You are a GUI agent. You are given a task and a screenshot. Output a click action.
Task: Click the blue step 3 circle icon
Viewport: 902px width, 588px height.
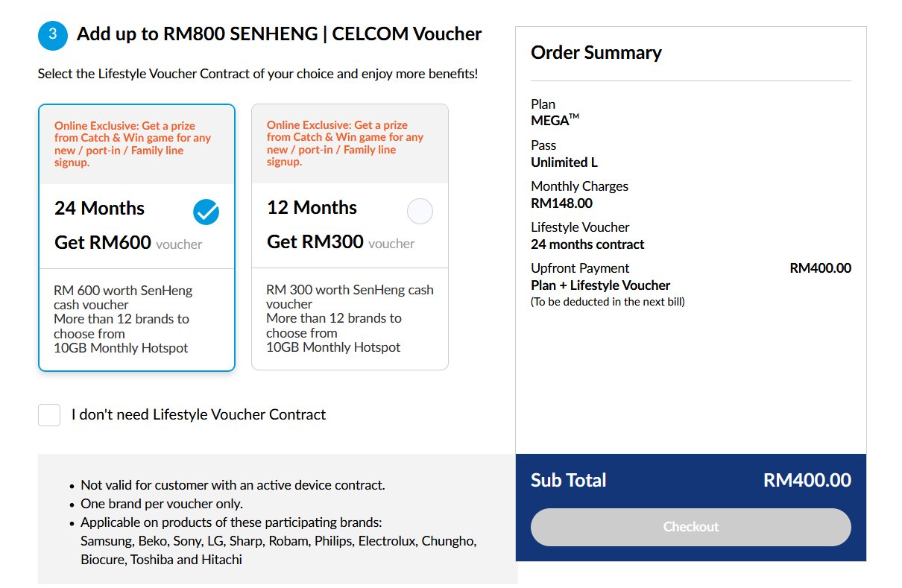point(53,34)
